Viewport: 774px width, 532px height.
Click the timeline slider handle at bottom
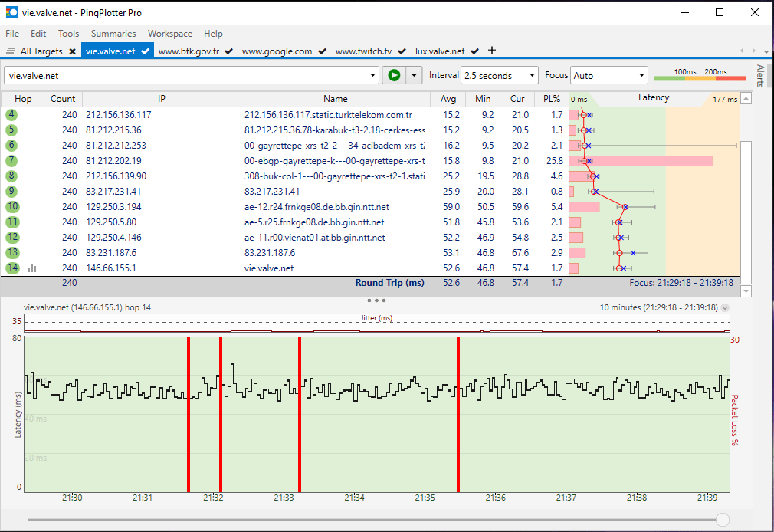click(x=722, y=520)
